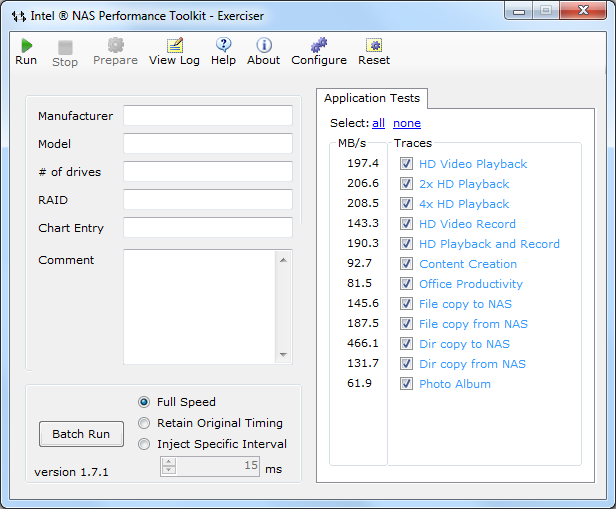Toggle File copy to NAS checkbox
This screenshot has width=616, height=509.
[406, 304]
